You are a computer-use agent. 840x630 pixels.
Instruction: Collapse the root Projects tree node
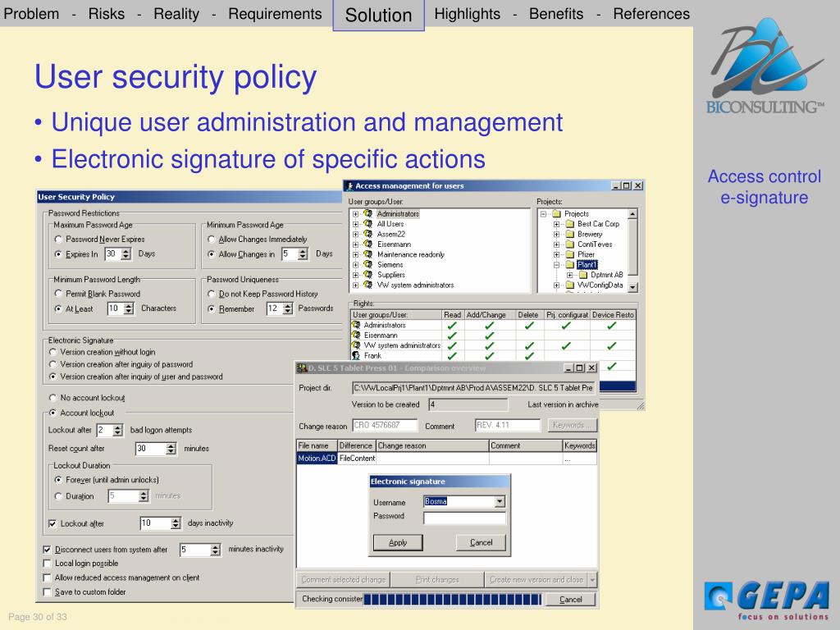(x=543, y=214)
